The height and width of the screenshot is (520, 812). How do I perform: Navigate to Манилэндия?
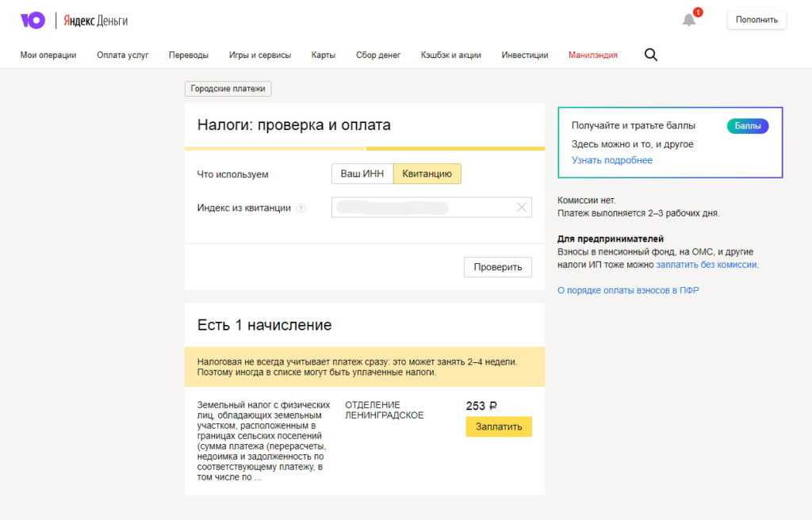coord(593,55)
